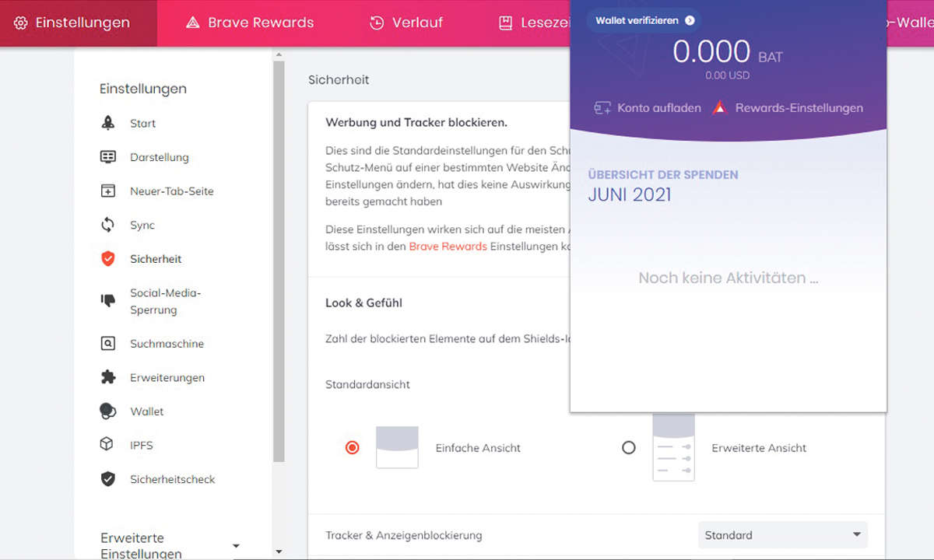The image size is (934, 560).
Task: Switch to the Brave Rewards tab
Action: click(x=250, y=23)
